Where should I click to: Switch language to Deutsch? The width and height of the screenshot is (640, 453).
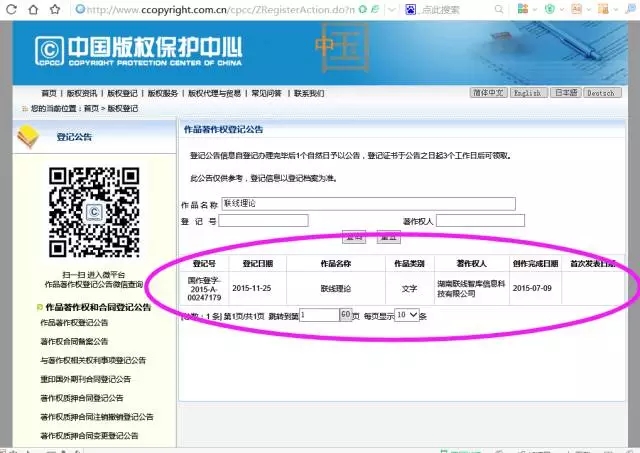click(600, 93)
